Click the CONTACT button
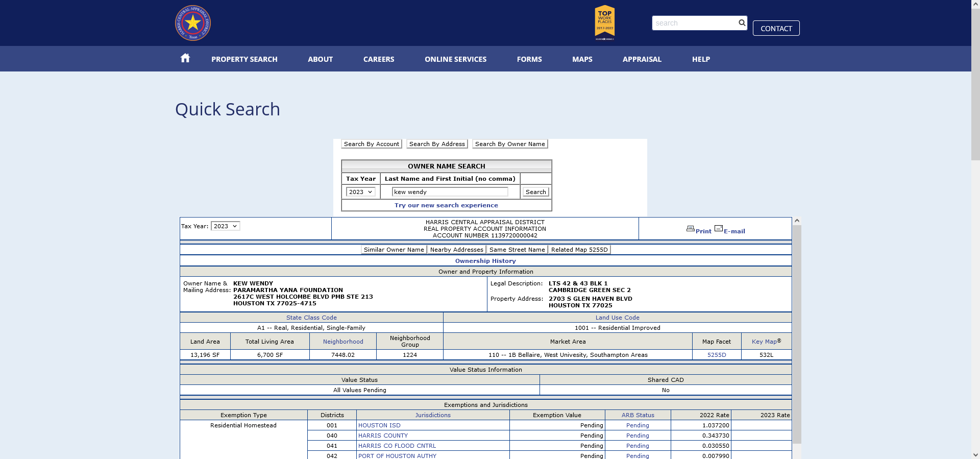The width and height of the screenshot is (980, 459). (x=776, y=28)
